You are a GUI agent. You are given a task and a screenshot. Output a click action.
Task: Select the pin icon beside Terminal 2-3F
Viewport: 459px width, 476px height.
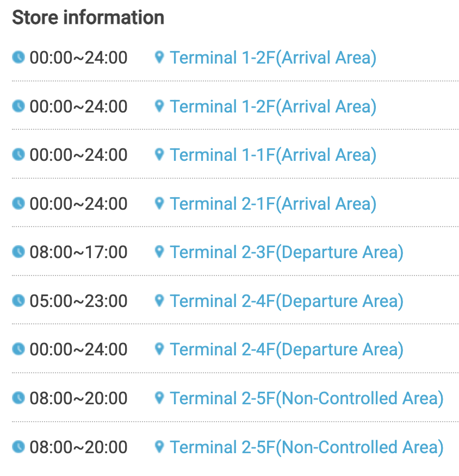pyautogui.click(x=159, y=252)
